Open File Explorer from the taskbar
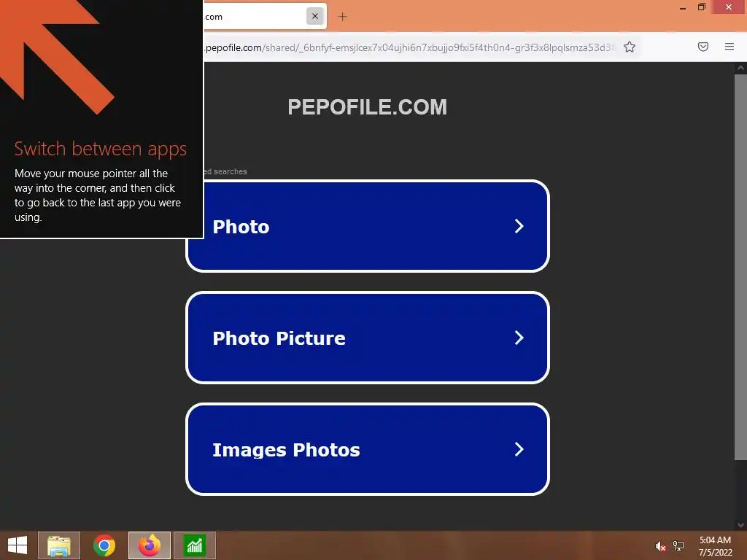Image resolution: width=747 pixels, height=560 pixels. (58, 545)
